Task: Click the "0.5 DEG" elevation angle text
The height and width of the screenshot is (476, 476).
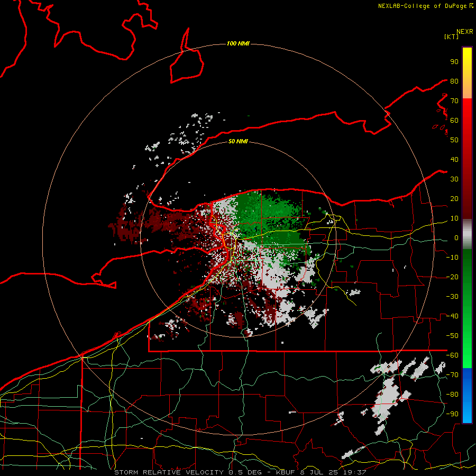Action: click(x=247, y=472)
